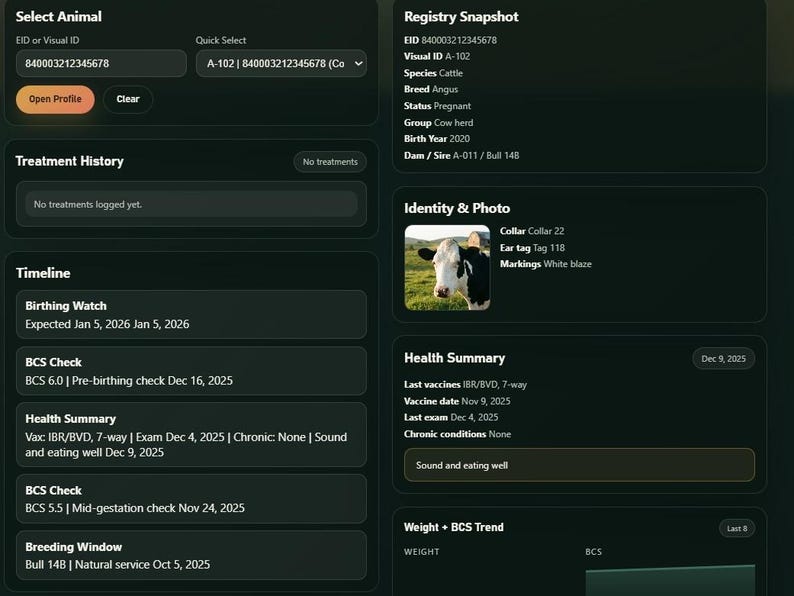Select the Ear tag Tag 118 text
Screen dimensions: 794x596
533,248
